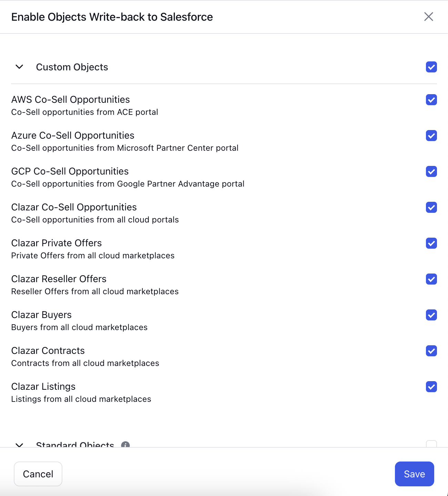Click the info icon beside Standard Objects
Viewport: 448px width, 496px height.
[125, 445]
